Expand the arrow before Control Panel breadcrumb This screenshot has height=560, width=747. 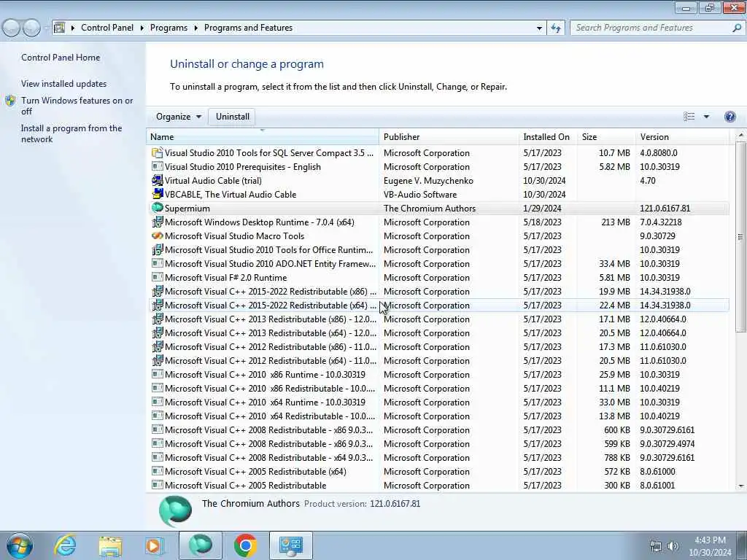pos(73,28)
